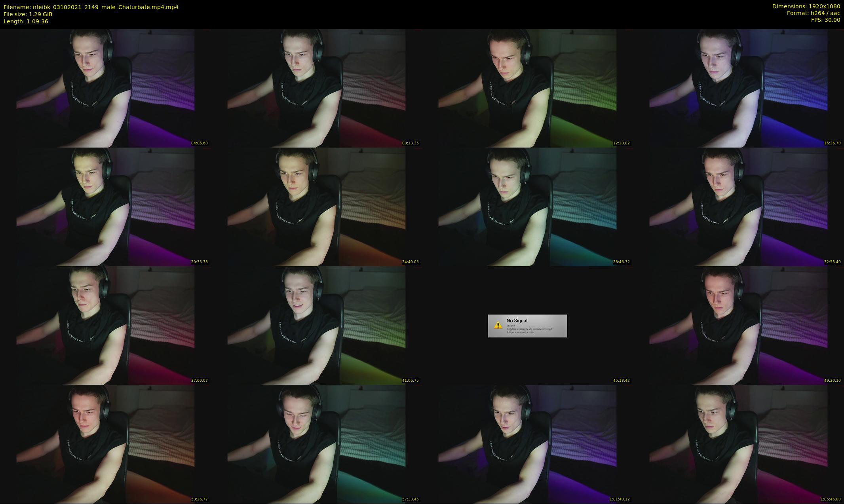Screen dimensions: 844x504
Task: Click the 45:13.42 timestamp label
Action: [621, 381]
